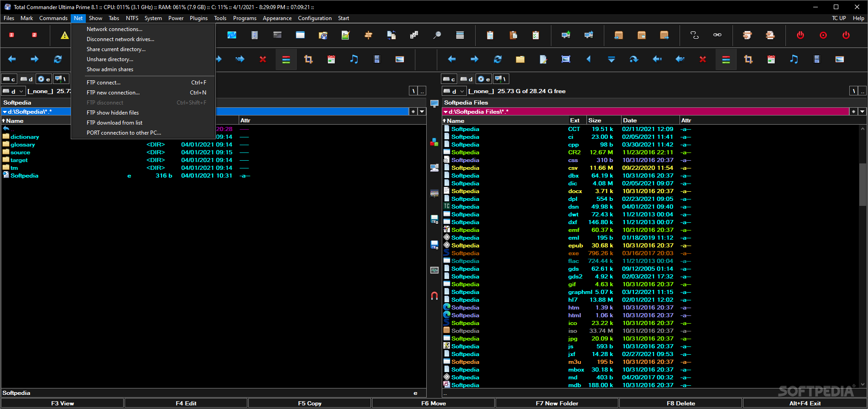The image size is (868, 409).
Task: Click right panel scrollbar down arrow
Action: coord(863,384)
